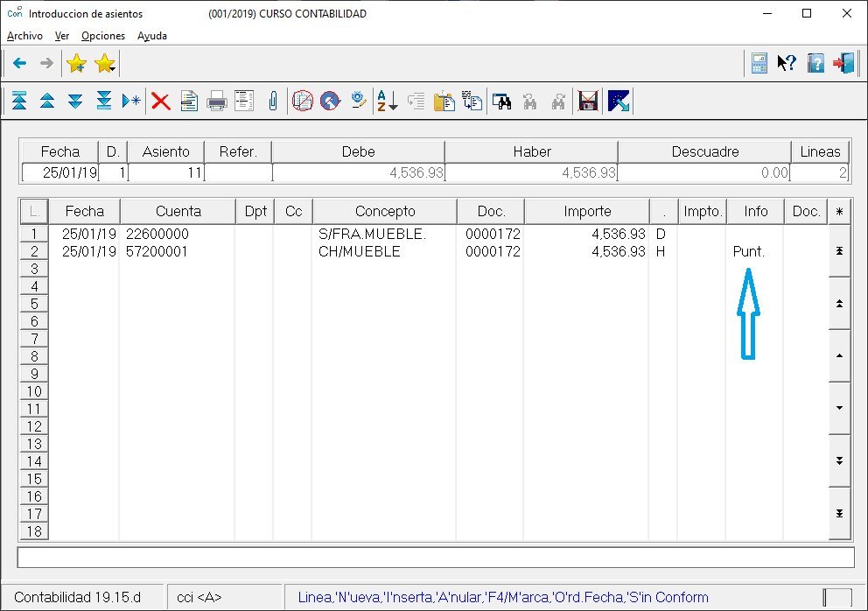The width and height of the screenshot is (868, 611).
Task: Click the blue arrow on dark square icon
Action: (x=619, y=101)
